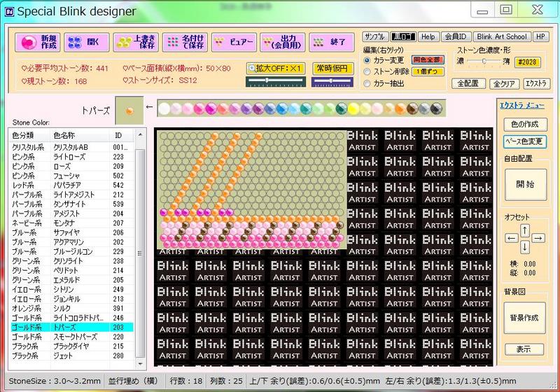Pick the dark emerald green stone in palette
This screenshot has height=392, width=560.
pyautogui.click(x=342, y=108)
